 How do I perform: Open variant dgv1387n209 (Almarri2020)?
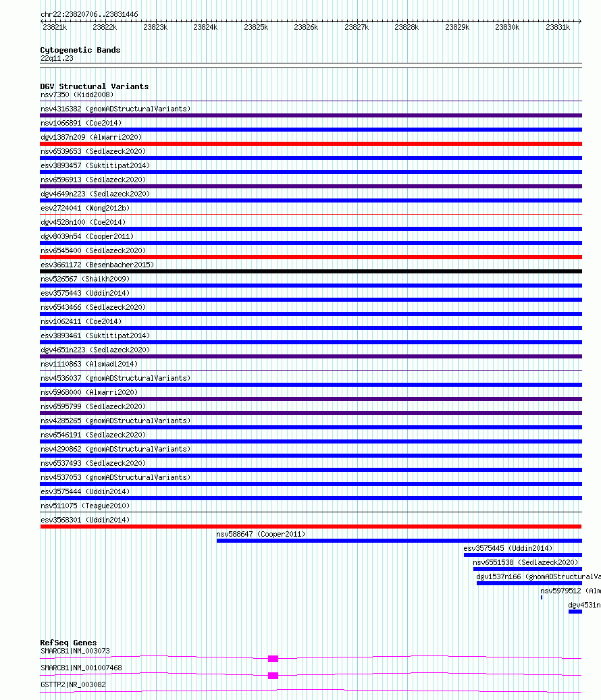91,138
